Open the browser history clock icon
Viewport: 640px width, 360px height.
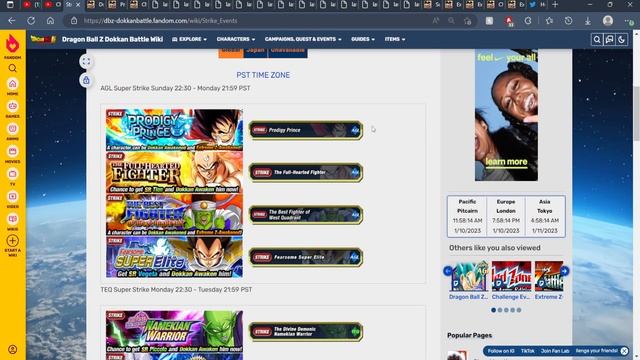[568, 21]
